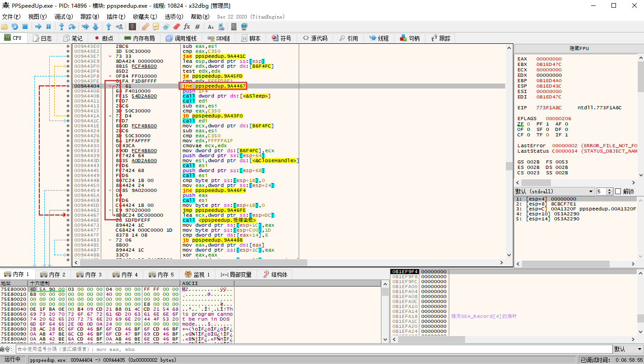Click the Step Over toolbar icon
This screenshot has width=644, height=364.
pos(71,27)
